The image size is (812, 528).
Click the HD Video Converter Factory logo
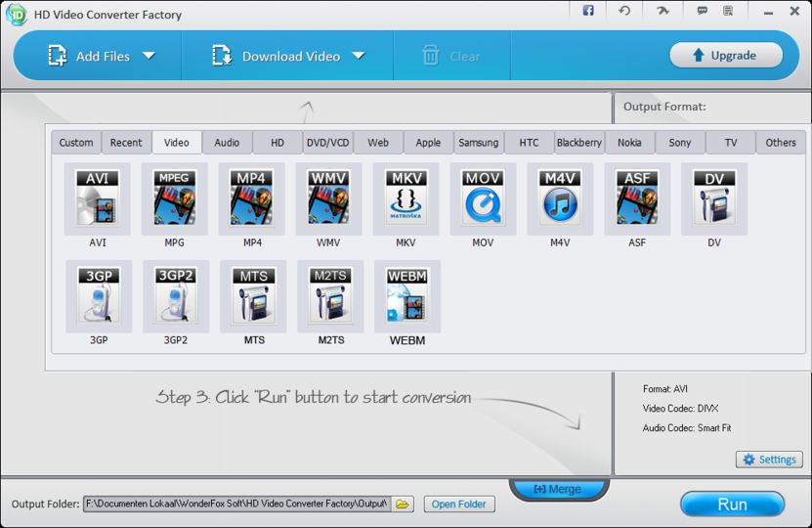point(17,15)
